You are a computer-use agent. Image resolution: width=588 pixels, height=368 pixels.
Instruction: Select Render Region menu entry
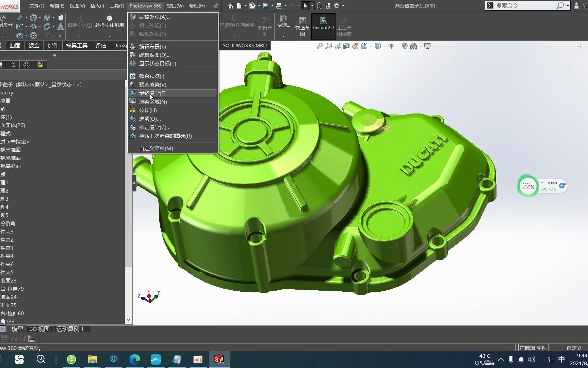[x=173, y=102]
